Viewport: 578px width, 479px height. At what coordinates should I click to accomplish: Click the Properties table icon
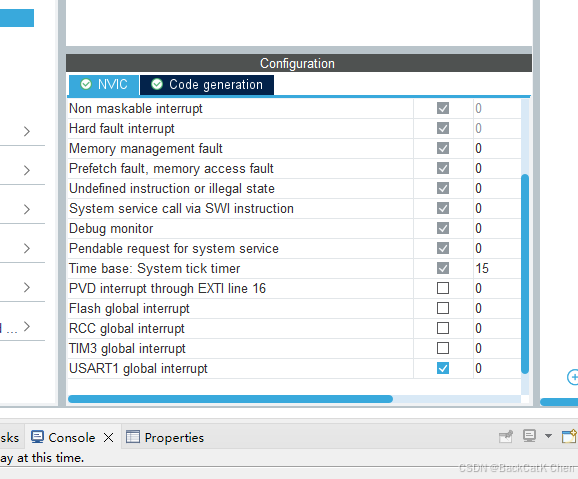[x=133, y=437]
